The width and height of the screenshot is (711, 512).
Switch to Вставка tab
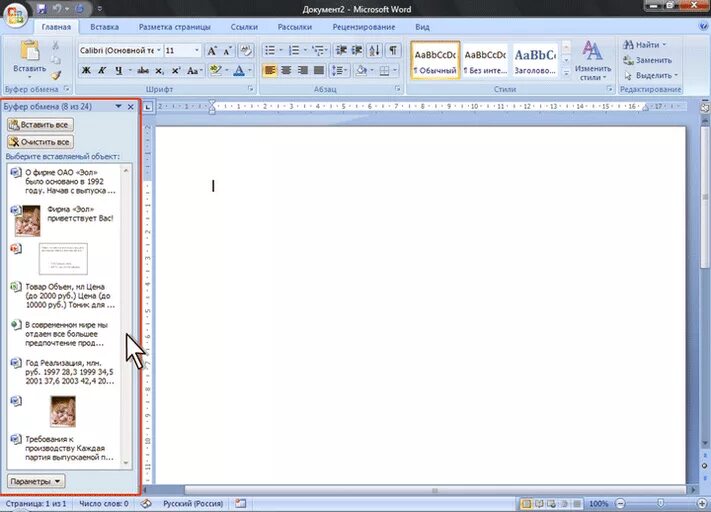pyautogui.click(x=104, y=27)
